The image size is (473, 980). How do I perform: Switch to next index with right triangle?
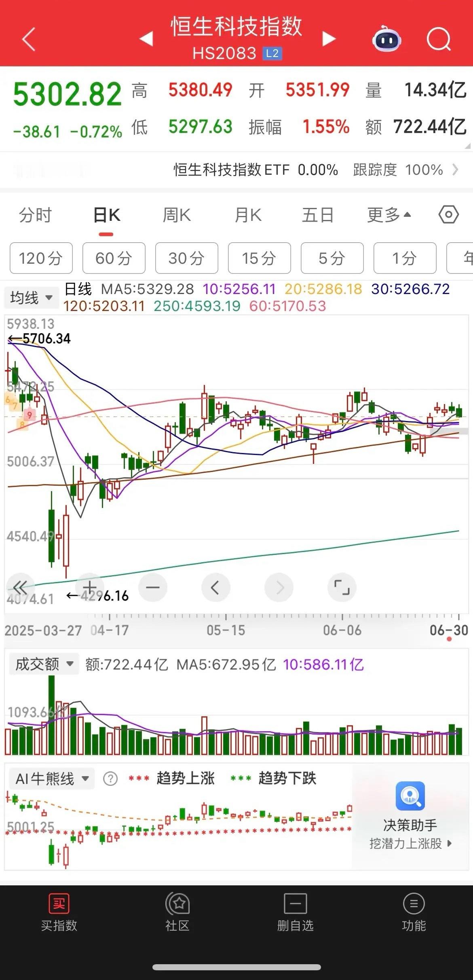click(329, 39)
